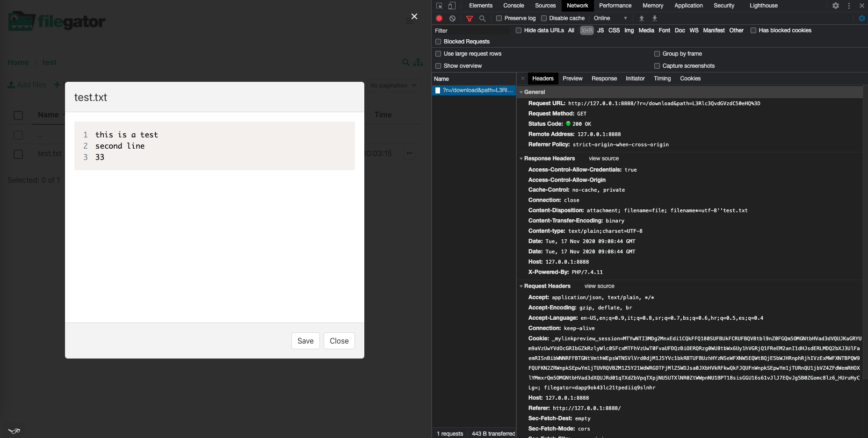Select the inspect element cursor tool
The image size is (868, 438).
tap(439, 6)
